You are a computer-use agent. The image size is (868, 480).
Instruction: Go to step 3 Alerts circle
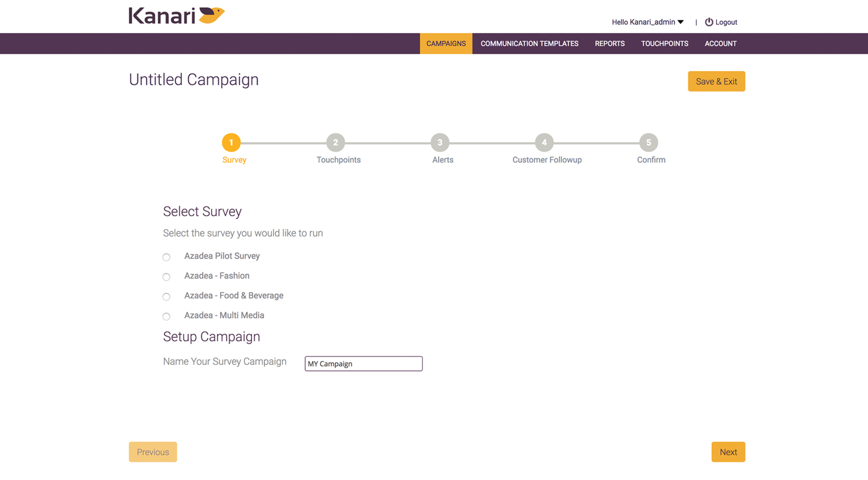pyautogui.click(x=440, y=143)
